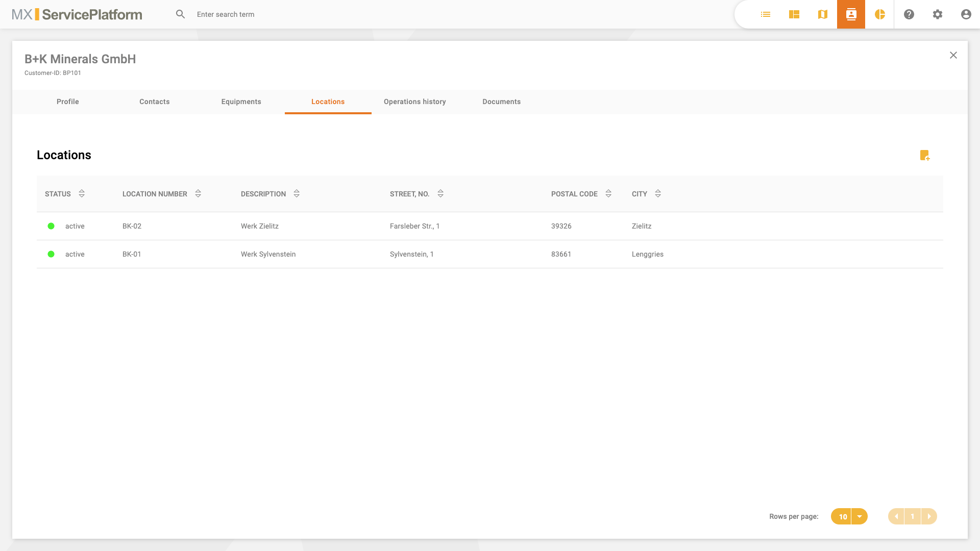This screenshot has width=980, height=551.
Task: Click the Customer-ID: BP101 text
Action: [53, 73]
